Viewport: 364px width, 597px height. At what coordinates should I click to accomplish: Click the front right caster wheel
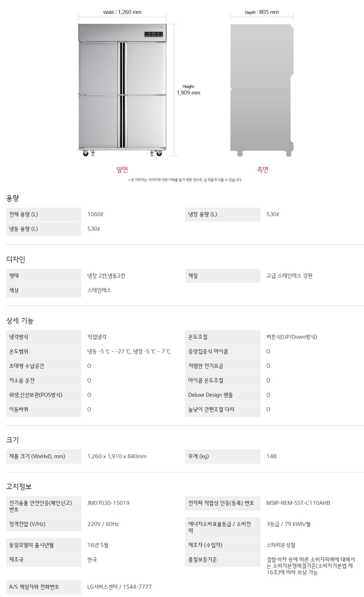[x=159, y=153]
